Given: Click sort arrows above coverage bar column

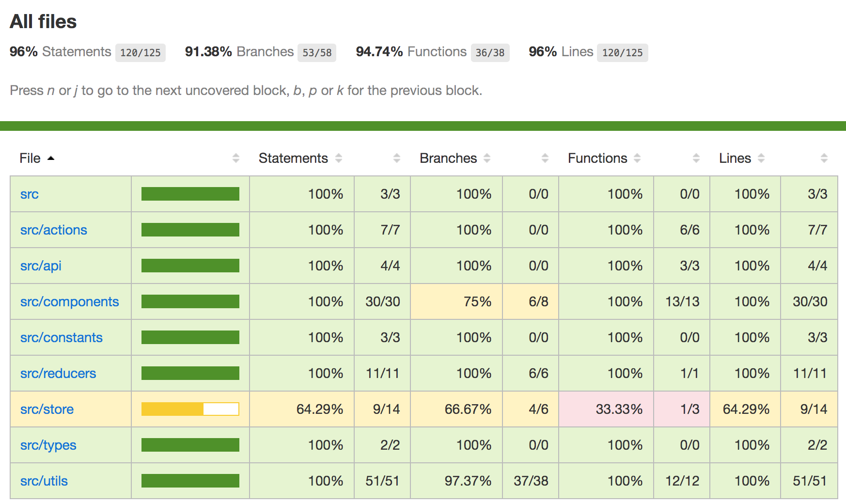Looking at the screenshot, I should click(236, 158).
